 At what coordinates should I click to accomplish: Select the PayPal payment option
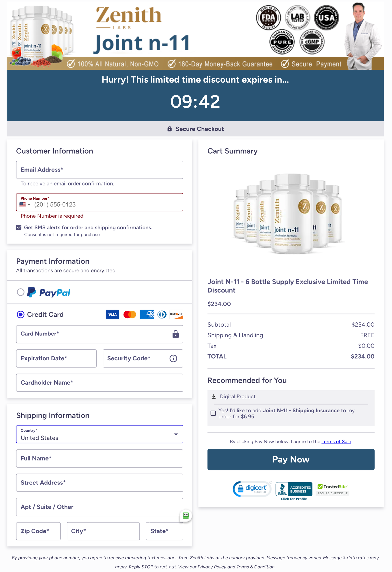click(x=21, y=292)
